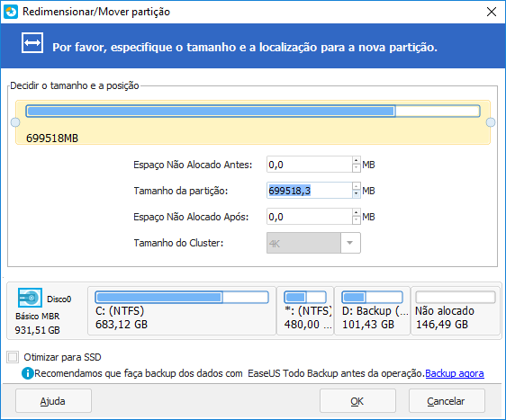This screenshot has height=420, width=506.
Task: Increase Espaço Não Alocado Após with up arrow
Action: (x=356, y=213)
